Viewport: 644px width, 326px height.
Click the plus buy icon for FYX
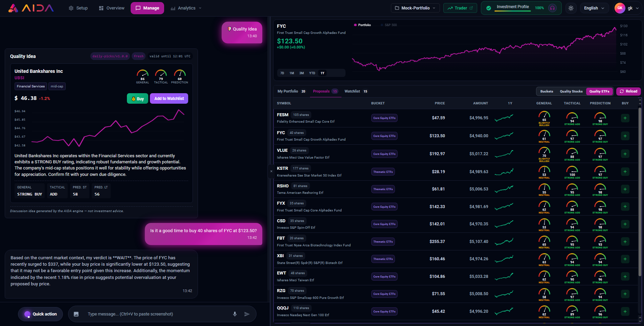pyautogui.click(x=625, y=207)
